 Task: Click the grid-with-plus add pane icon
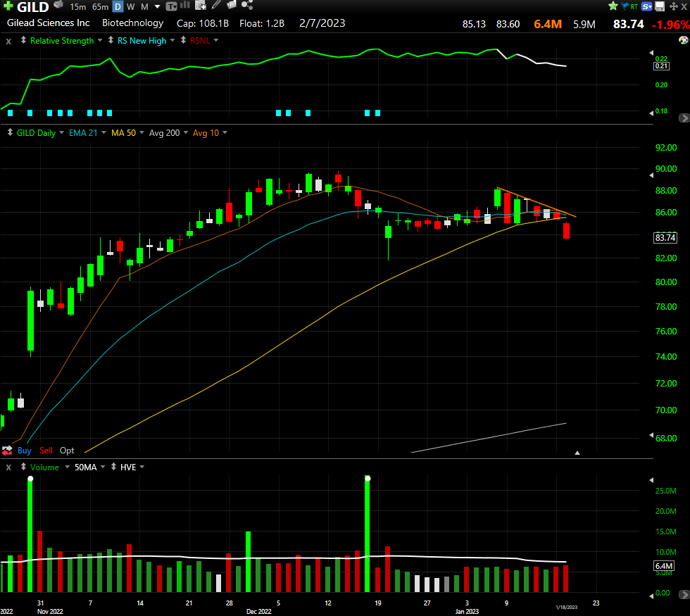click(x=201, y=5)
